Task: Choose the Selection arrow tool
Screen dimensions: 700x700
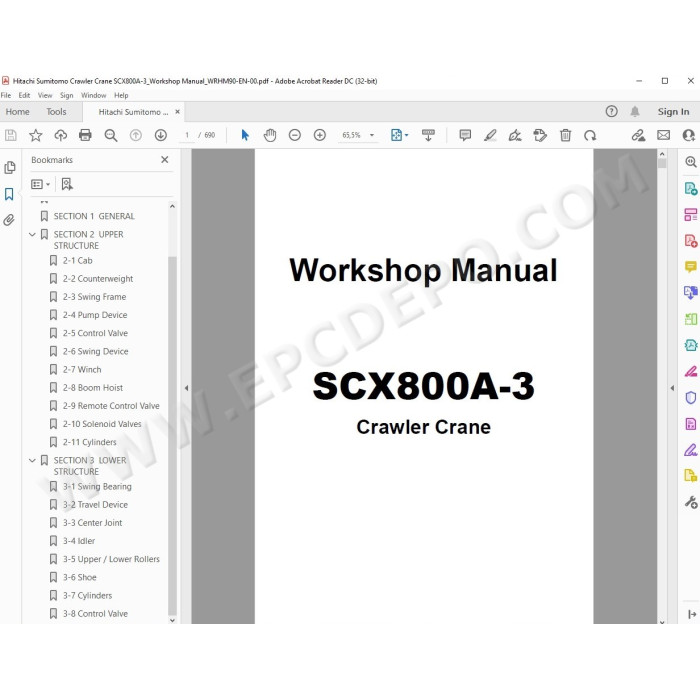Action: pyautogui.click(x=245, y=135)
